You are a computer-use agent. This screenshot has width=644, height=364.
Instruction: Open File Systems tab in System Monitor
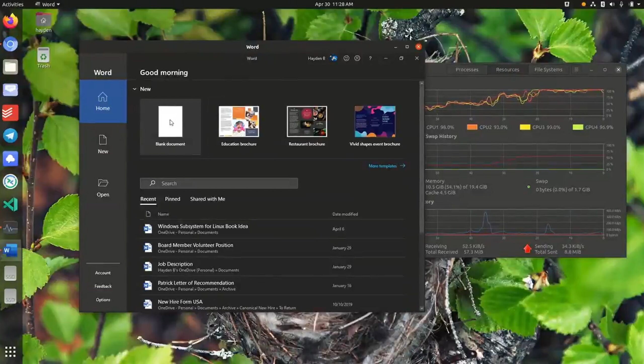tap(548, 69)
